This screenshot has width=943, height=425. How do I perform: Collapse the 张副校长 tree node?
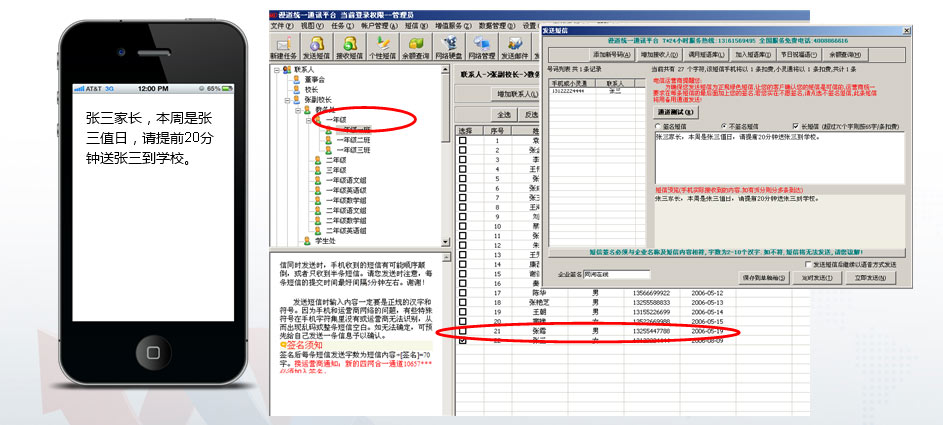pos(287,100)
